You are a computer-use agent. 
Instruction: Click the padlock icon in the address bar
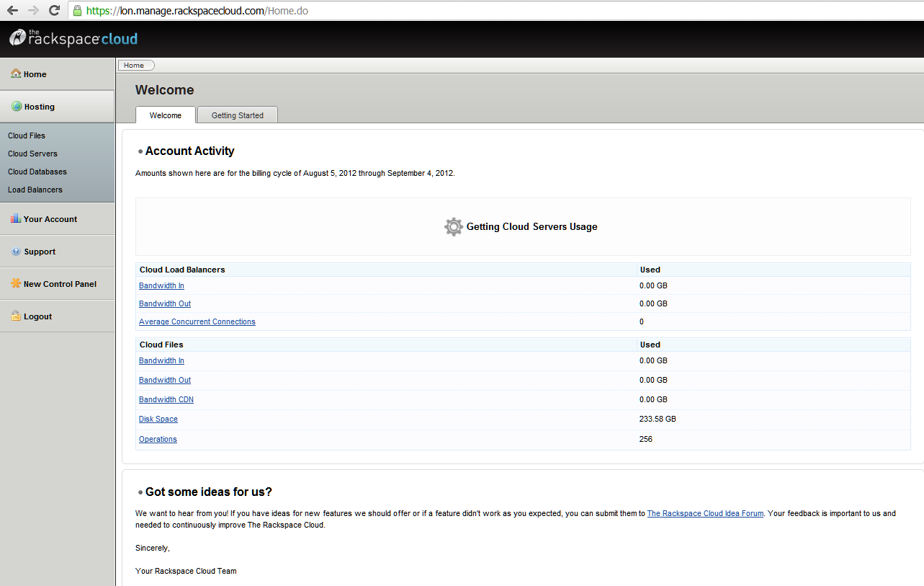tap(77, 10)
